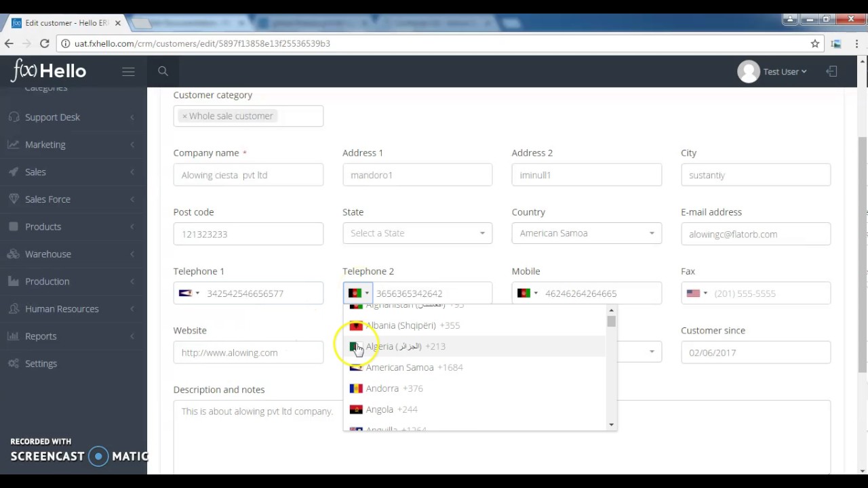The width and height of the screenshot is (868, 488).
Task: Select the Angola flag icon in list
Action: [356, 409]
